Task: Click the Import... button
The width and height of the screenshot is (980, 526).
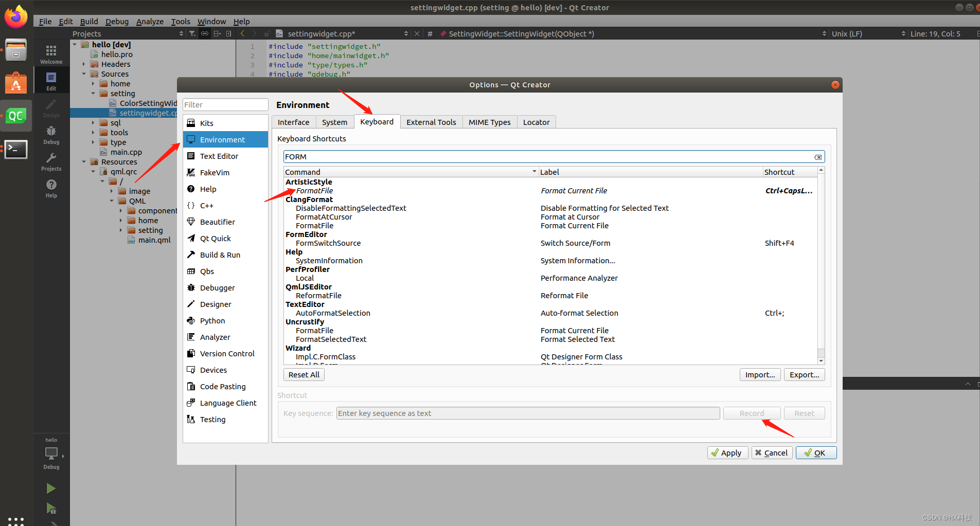Action: [x=760, y=375]
